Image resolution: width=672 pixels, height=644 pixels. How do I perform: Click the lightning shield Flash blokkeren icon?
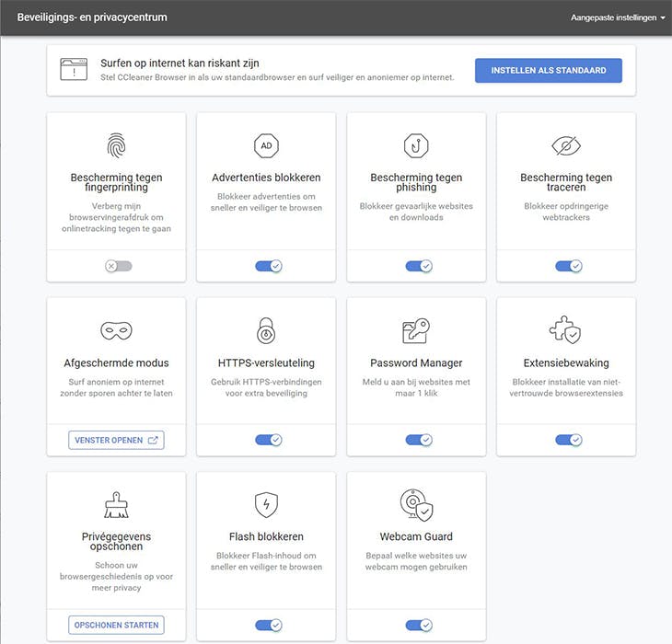tap(266, 505)
